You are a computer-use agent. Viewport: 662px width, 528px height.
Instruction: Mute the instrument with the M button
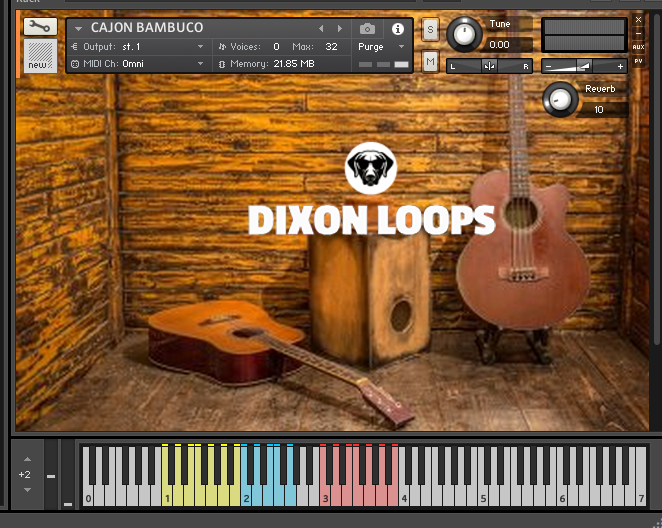tap(430, 62)
